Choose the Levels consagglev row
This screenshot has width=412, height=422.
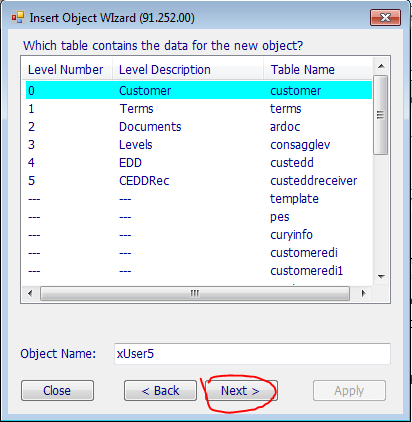click(x=199, y=145)
